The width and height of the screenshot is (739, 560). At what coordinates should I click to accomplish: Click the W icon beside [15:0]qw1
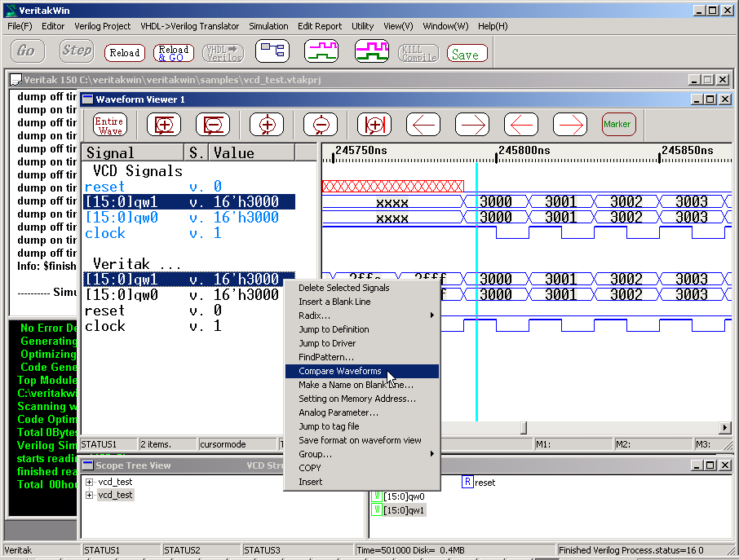pyautogui.click(x=377, y=509)
